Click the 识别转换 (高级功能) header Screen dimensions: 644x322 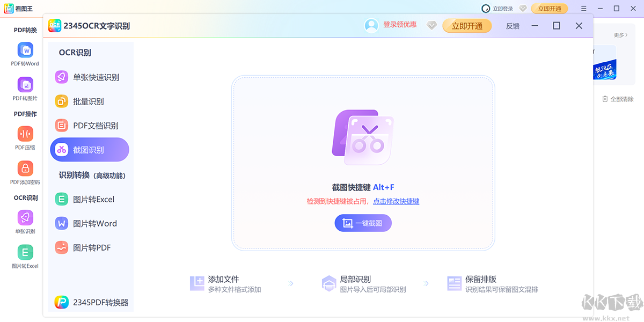coord(92,175)
